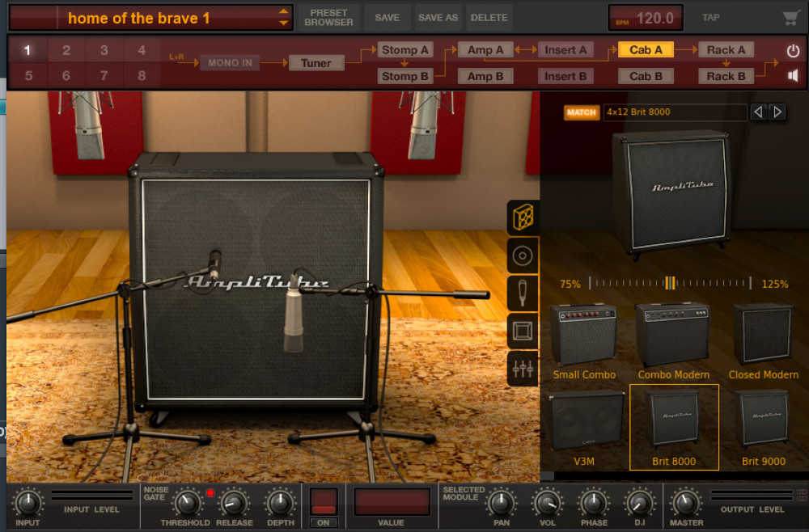Open the 4x12 Brit 8000 cabinet list
This screenshot has height=532, width=809.
[675, 112]
